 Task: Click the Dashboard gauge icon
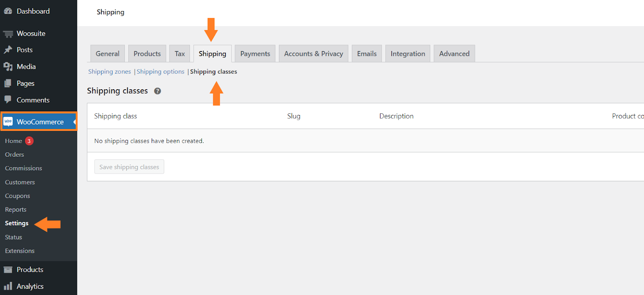point(8,11)
